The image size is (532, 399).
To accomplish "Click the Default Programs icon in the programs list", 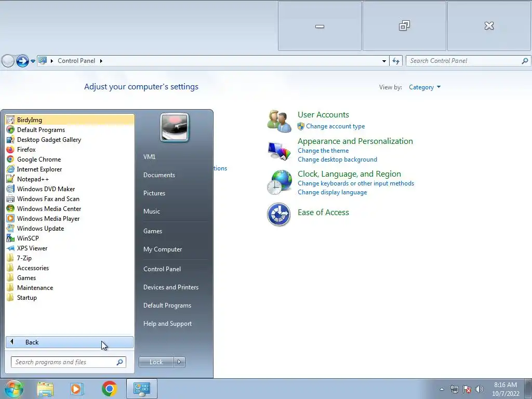I will pyautogui.click(x=10, y=129).
